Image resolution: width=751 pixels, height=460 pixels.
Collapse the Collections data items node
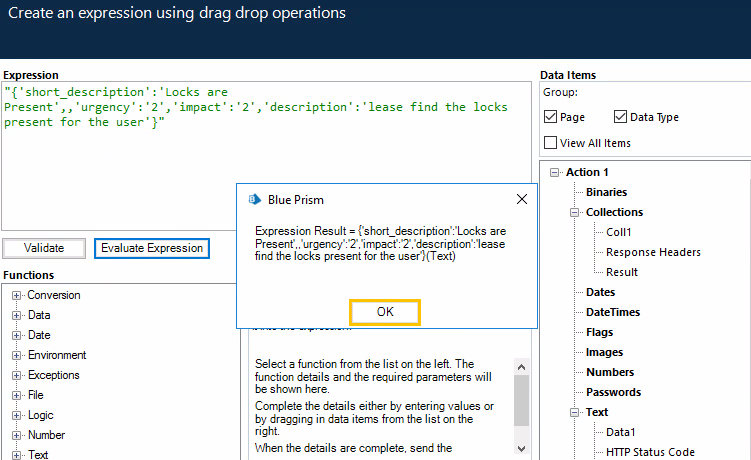(575, 212)
